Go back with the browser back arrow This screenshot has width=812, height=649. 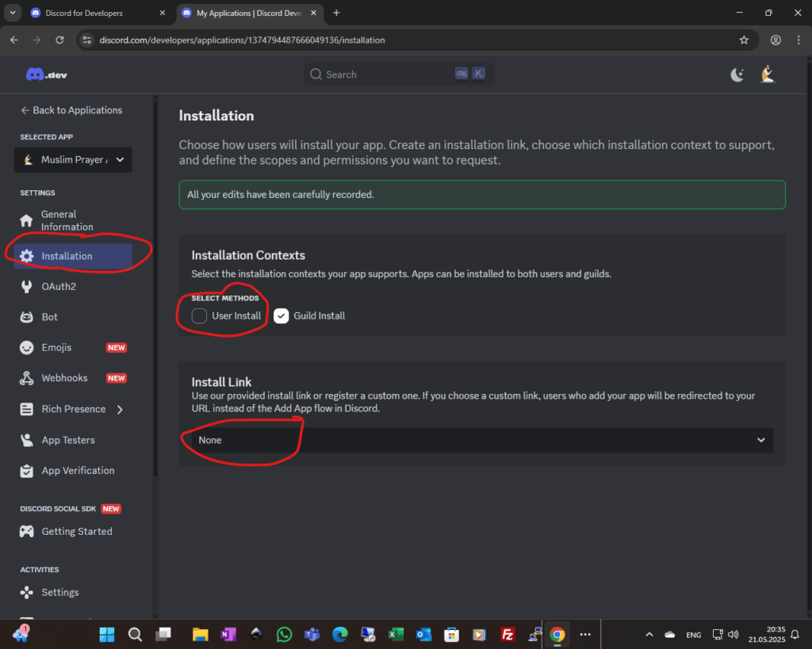(x=14, y=40)
